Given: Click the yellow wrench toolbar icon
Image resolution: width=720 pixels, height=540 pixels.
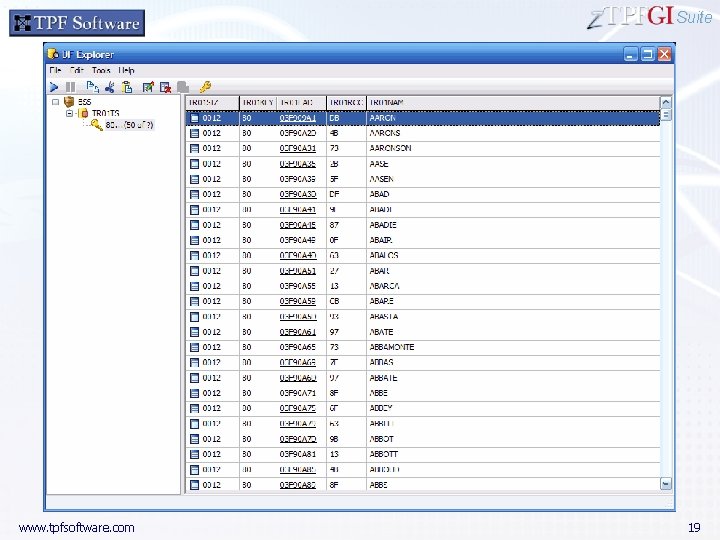Looking at the screenshot, I should [x=205, y=86].
